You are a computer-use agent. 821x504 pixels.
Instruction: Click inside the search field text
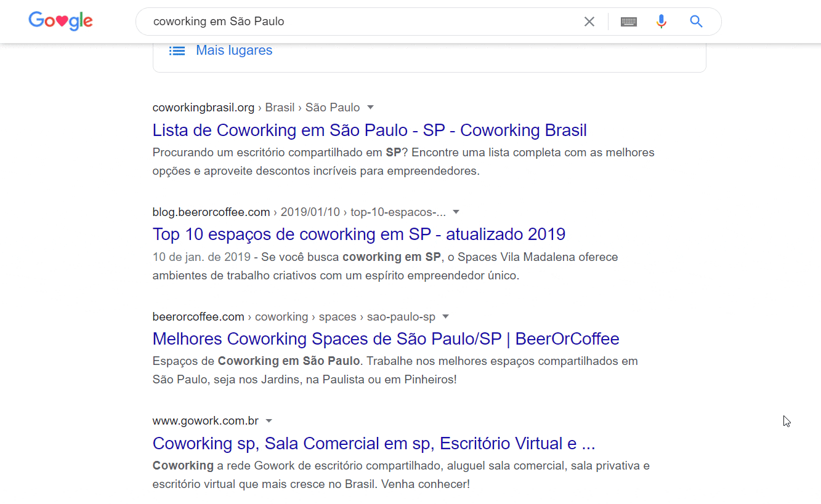[x=219, y=22]
